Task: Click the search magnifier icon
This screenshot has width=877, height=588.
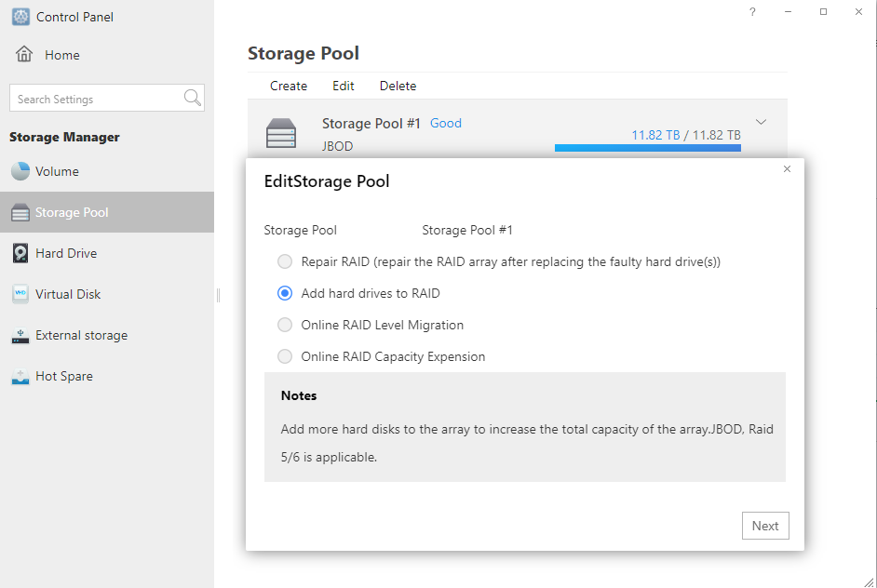Action: [x=193, y=98]
